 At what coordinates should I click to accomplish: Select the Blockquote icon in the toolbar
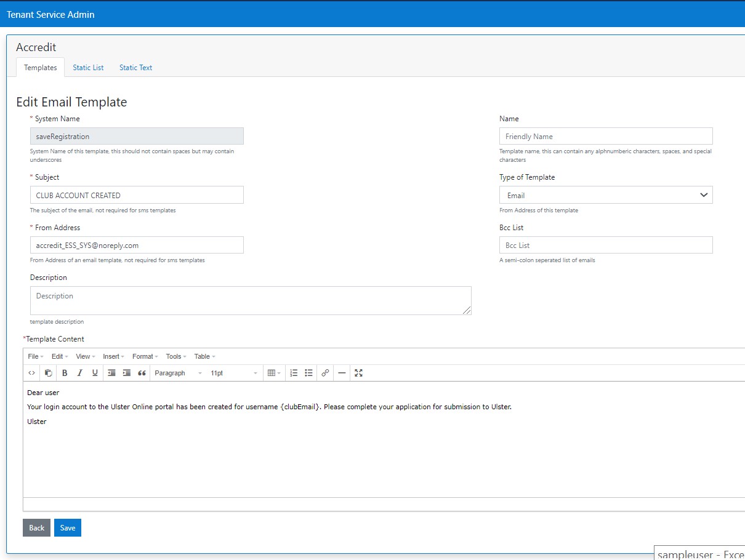(x=141, y=373)
